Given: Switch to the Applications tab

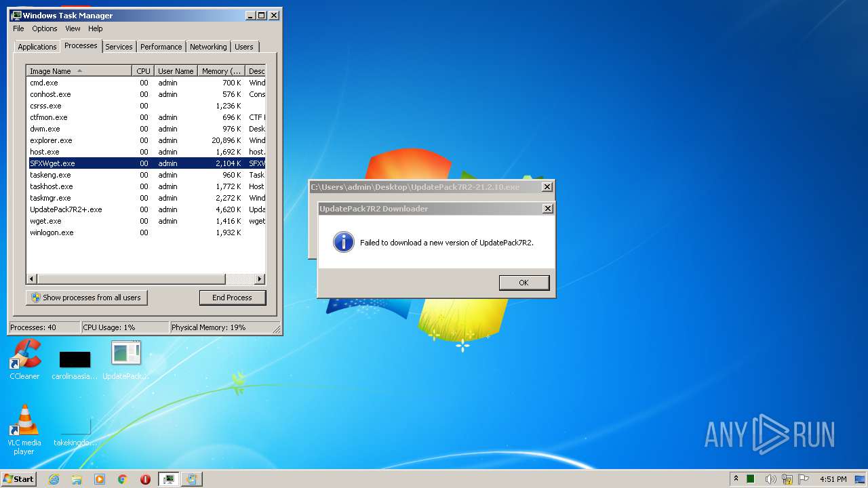Looking at the screenshot, I should [x=37, y=47].
